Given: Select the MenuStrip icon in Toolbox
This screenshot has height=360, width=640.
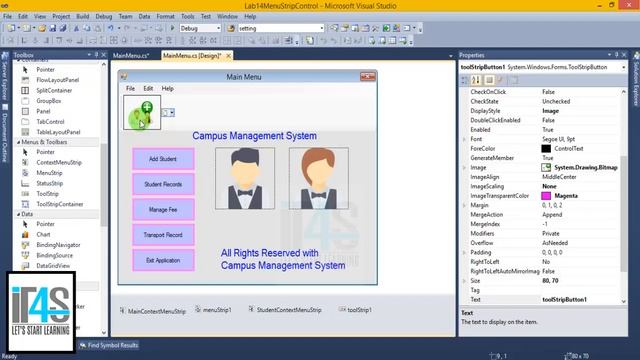Looking at the screenshot, I should 25,173.
